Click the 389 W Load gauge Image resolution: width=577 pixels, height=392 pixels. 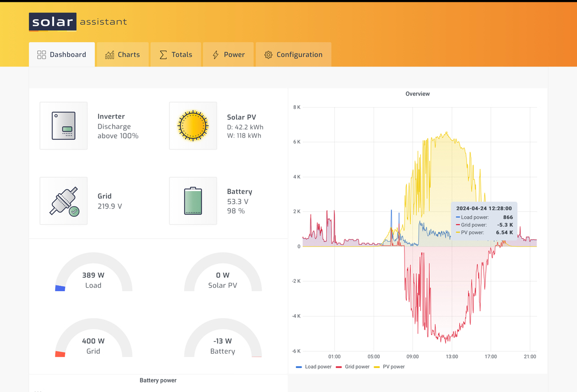(94, 276)
